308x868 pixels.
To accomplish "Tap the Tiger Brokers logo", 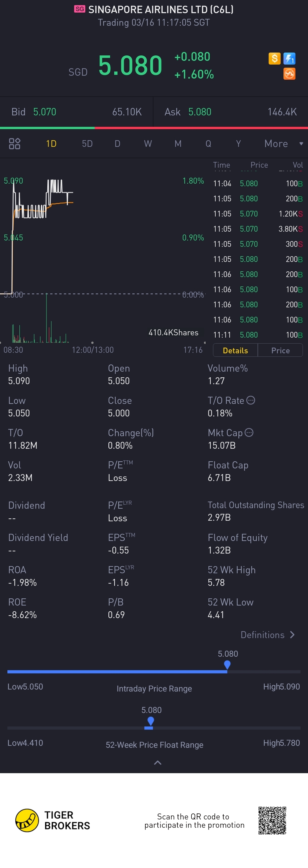I will 53,820.
